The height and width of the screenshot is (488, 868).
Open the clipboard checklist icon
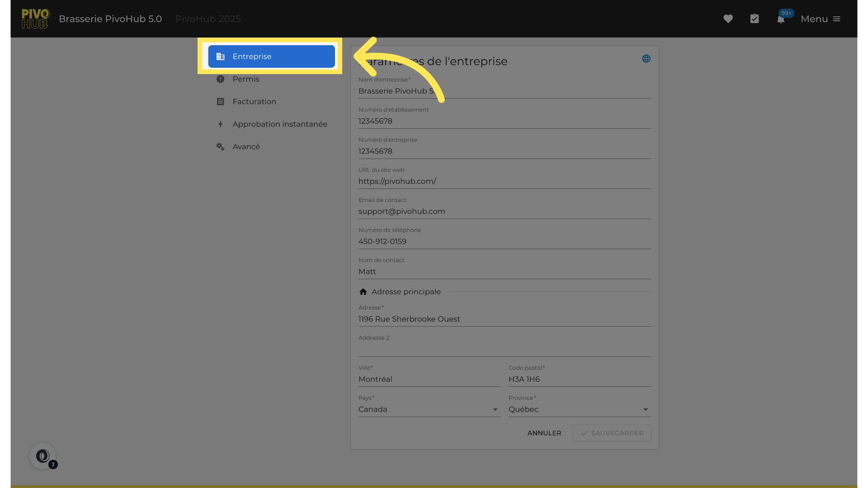click(x=755, y=19)
